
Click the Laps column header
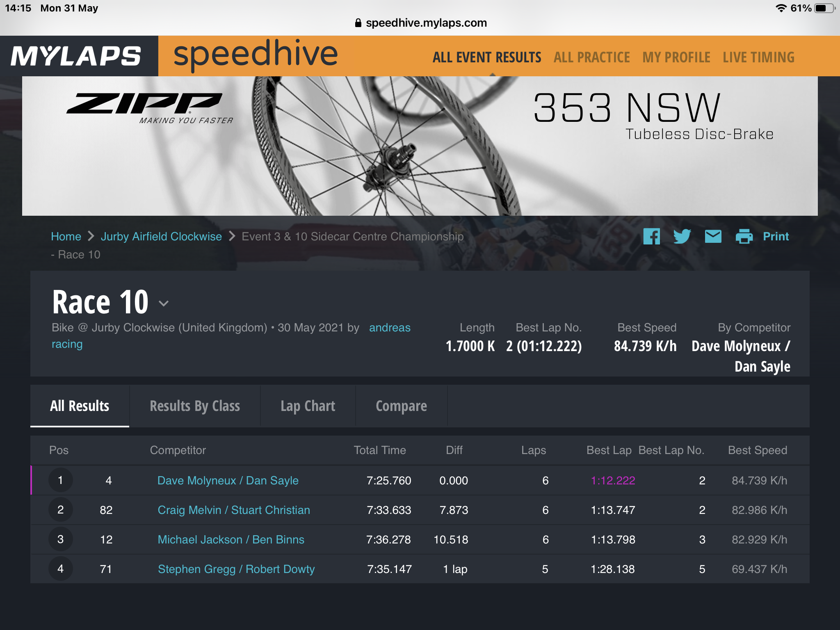click(534, 450)
